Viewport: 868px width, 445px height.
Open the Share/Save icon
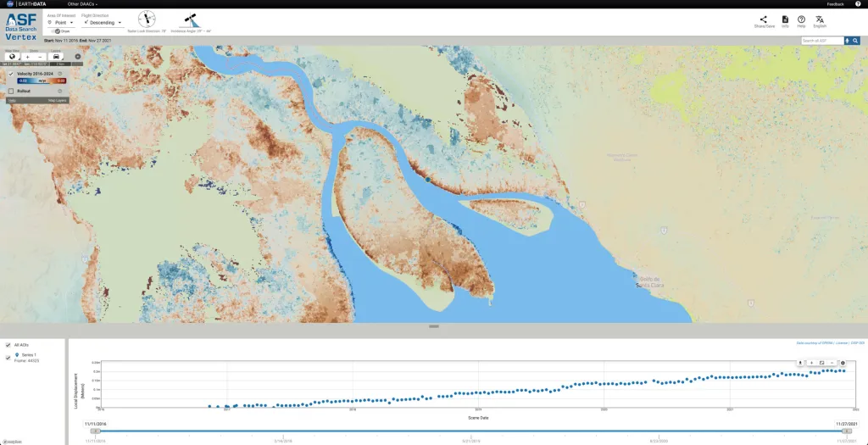tap(764, 19)
